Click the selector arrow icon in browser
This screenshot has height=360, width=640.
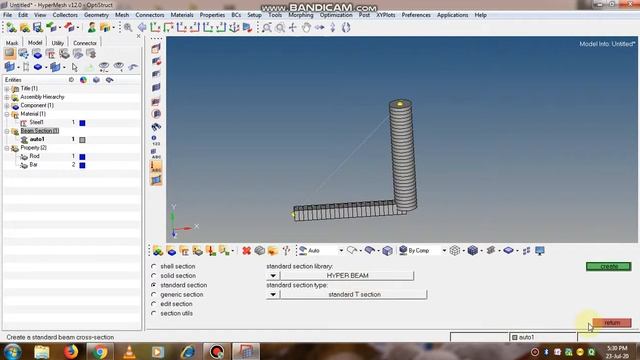click(74, 67)
